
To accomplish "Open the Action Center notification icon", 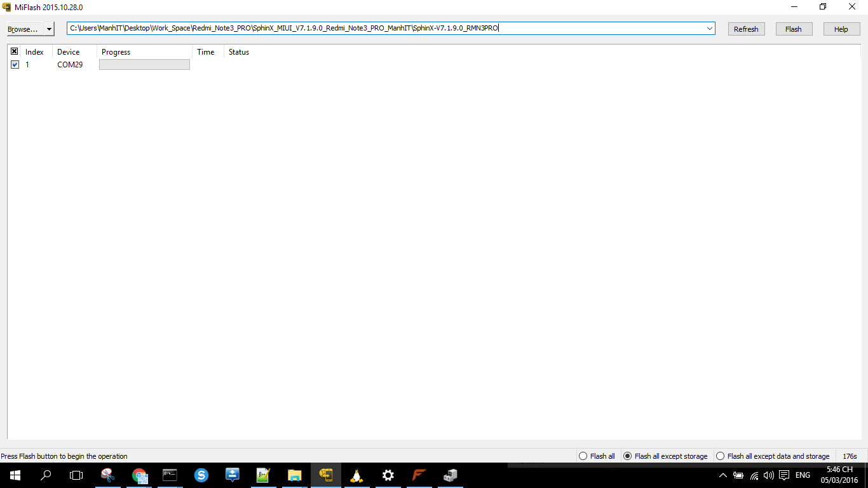I will coord(784,475).
